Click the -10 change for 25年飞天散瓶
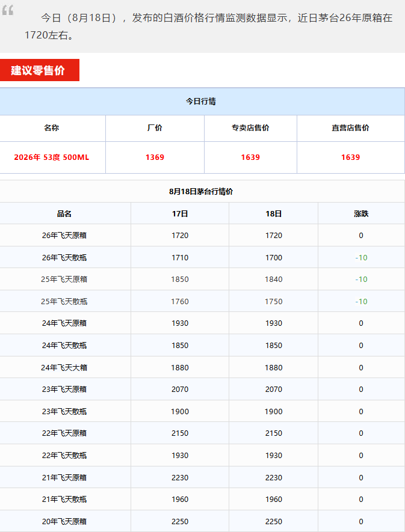 tap(361, 302)
